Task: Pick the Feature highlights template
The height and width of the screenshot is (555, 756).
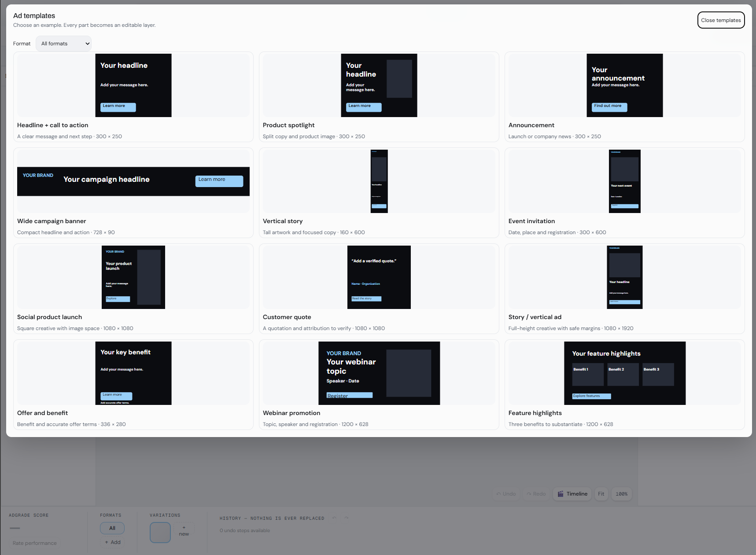Action: tap(625, 385)
